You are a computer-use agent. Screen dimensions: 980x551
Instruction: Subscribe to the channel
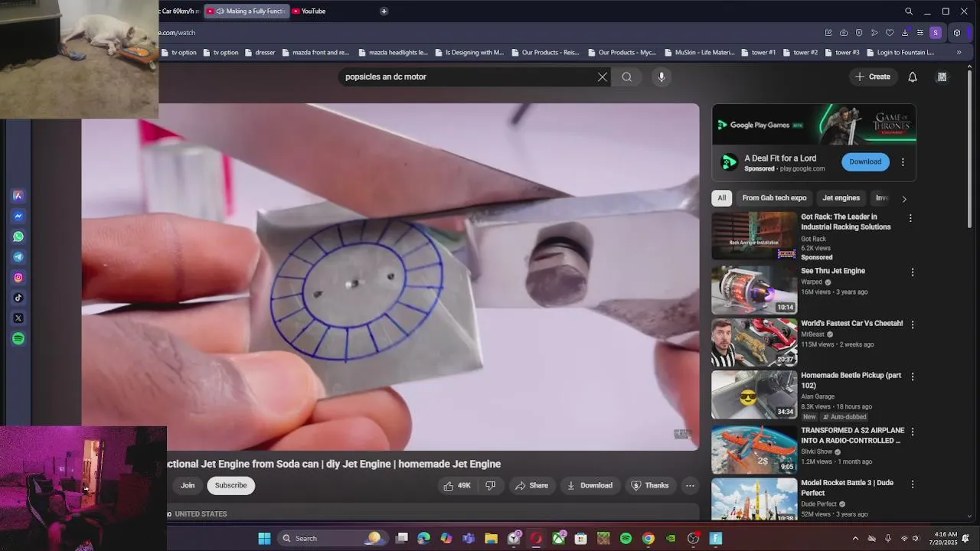(x=230, y=485)
